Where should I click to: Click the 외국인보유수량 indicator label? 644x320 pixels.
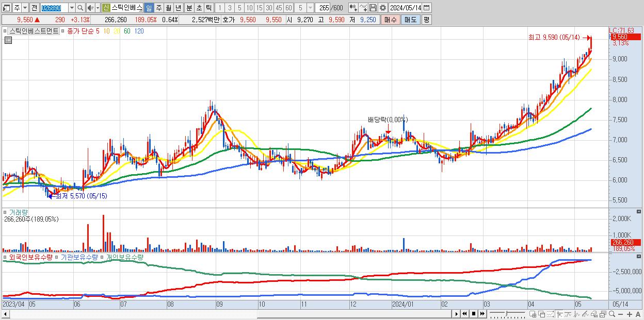coord(31,257)
